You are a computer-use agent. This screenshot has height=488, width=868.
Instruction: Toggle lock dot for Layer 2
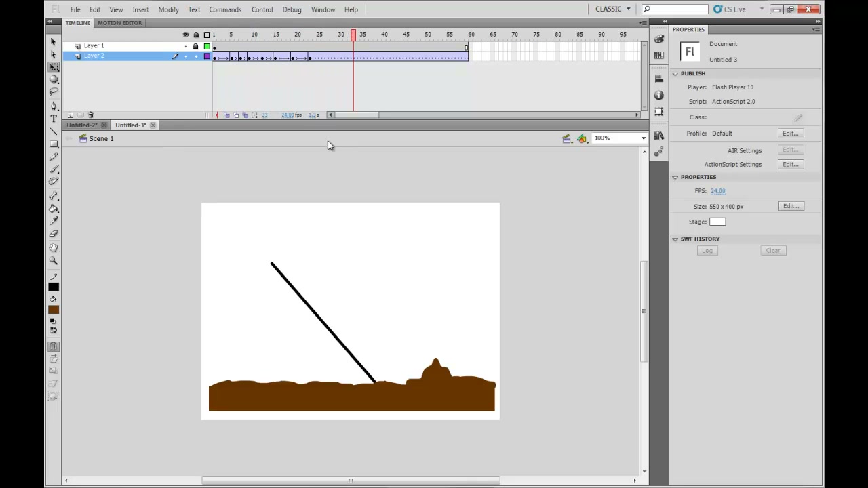tap(196, 56)
